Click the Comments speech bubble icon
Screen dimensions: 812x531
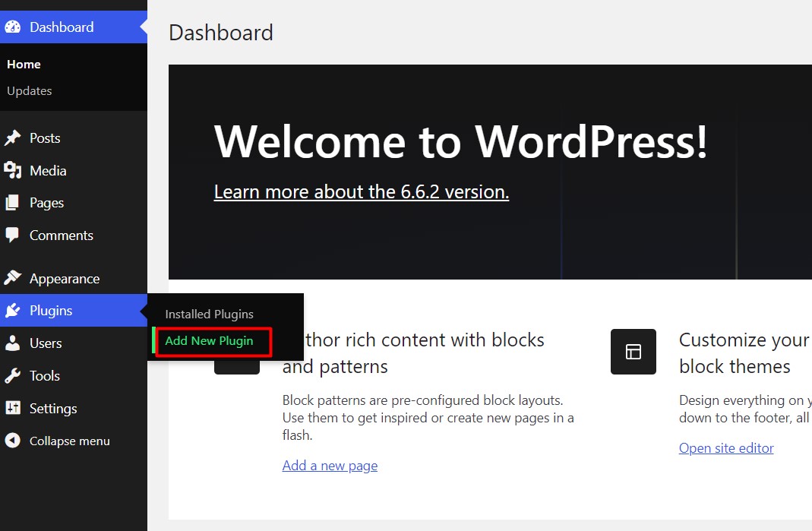12,235
